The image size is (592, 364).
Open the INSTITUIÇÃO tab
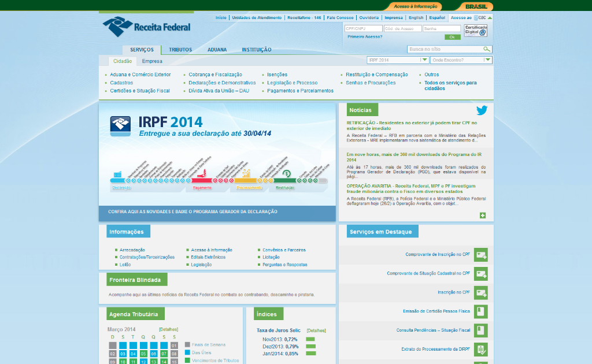pos(257,50)
